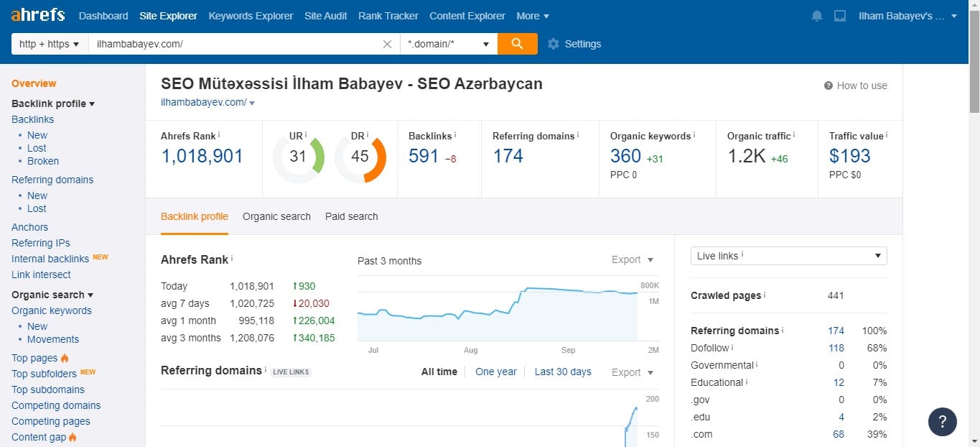The width and height of the screenshot is (980, 447).
Task: Open Export dropdown for Referring domains chart
Action: pos(633,372)
